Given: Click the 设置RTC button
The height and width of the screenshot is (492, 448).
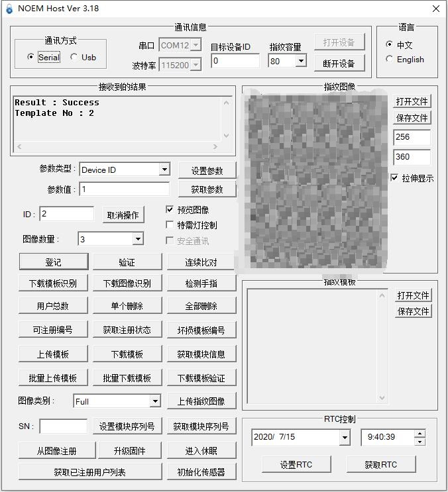Looking at the screenshot, I should pyautogui.click(x=296, y=464).
